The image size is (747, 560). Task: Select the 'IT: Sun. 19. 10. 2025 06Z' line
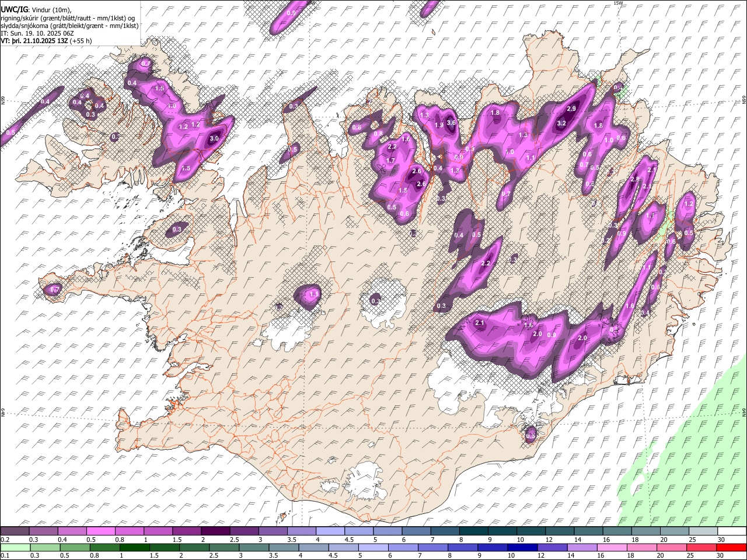point(37,33)
